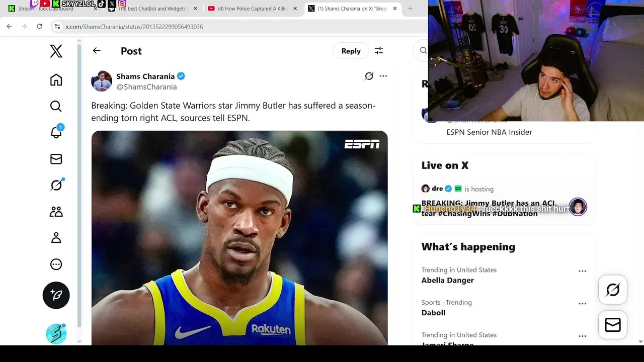The width and height of the screenshot is (644, 362).
Task: Open Messages envelope in sidebar
Action: tap(56, 159)
